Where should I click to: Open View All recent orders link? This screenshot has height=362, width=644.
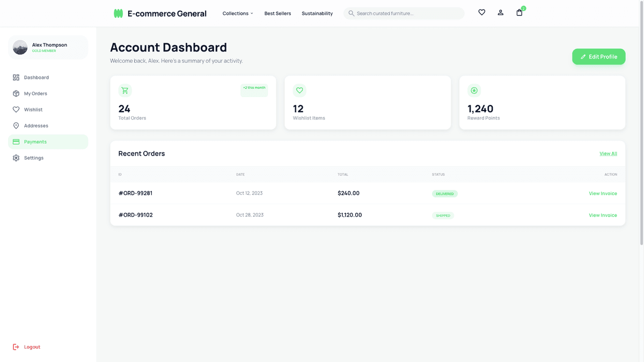click(608, 153)
